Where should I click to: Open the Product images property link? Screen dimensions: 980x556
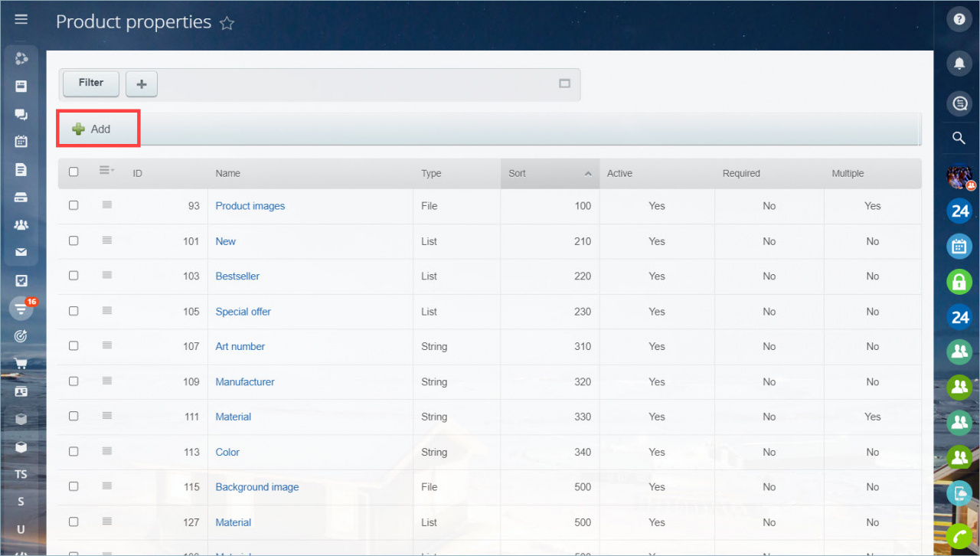(x=250, y=206)
